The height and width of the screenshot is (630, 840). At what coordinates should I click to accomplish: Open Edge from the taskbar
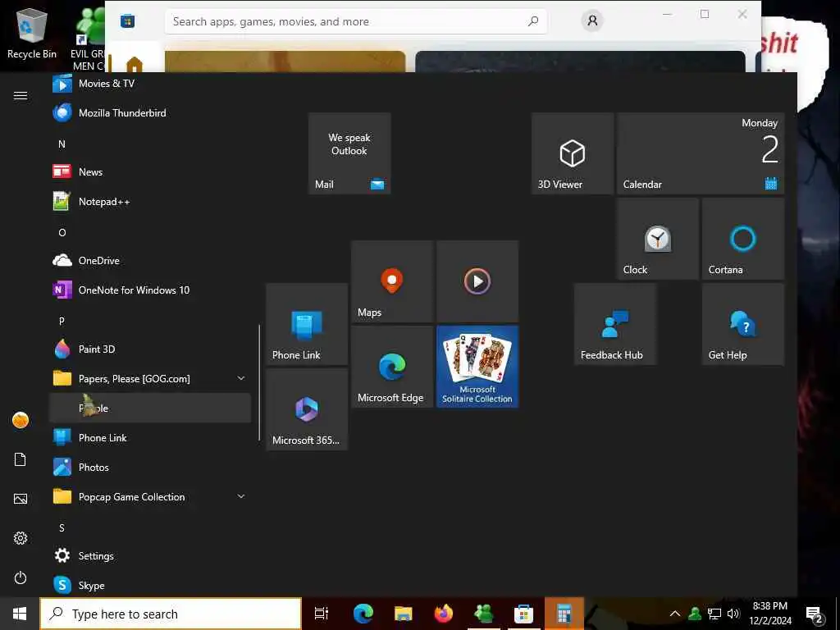[363, 614]
